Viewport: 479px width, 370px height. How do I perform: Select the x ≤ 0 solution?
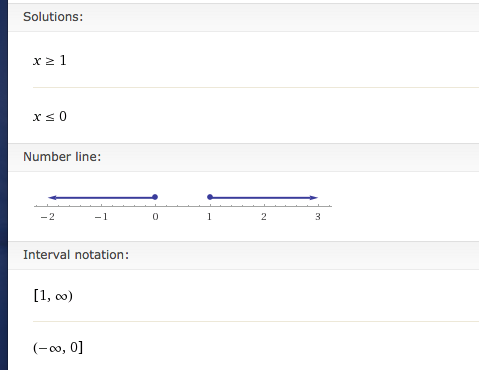tap(50, 116)
